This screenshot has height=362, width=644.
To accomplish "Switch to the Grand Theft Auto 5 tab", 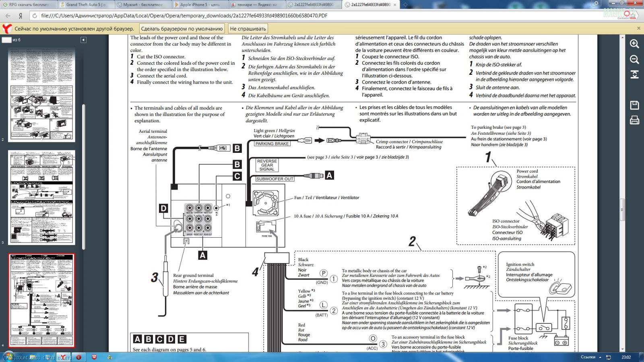I will [85, 5].
